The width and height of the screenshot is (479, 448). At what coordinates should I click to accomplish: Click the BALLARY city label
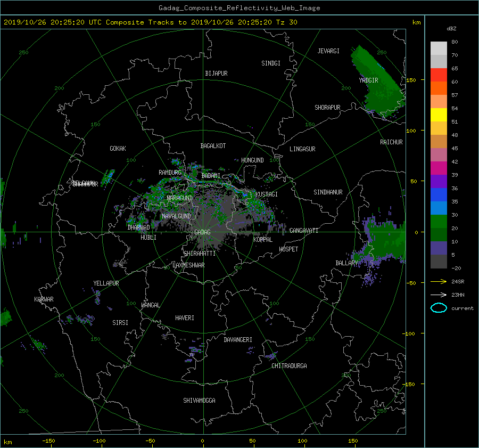[346, 263]
